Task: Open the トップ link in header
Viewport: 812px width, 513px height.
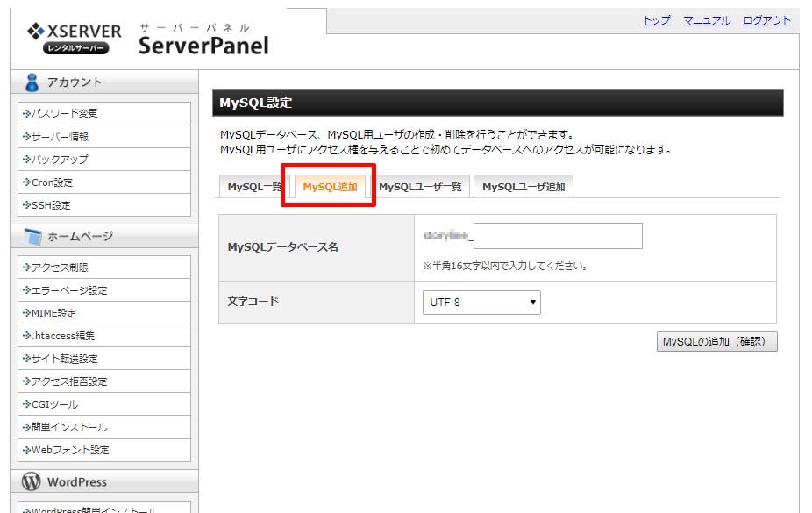Action: click(656, 20)
